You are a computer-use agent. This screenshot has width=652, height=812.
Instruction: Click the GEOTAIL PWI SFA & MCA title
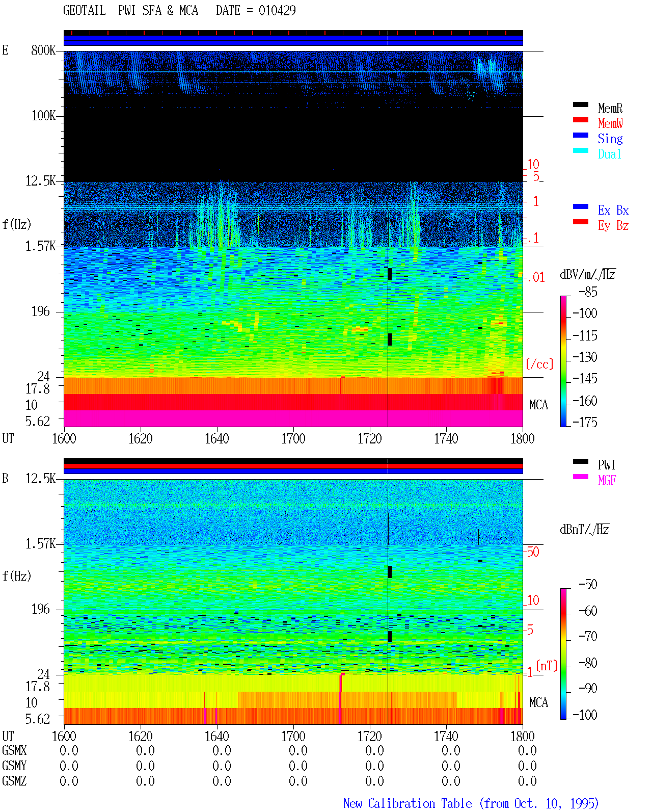130,10
